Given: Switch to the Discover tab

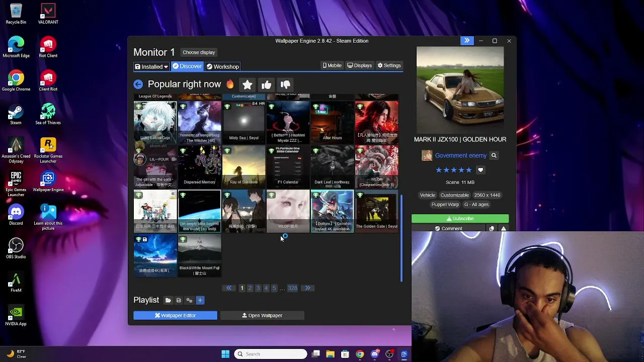Looking at the screenshot, I should coord(187,66).
